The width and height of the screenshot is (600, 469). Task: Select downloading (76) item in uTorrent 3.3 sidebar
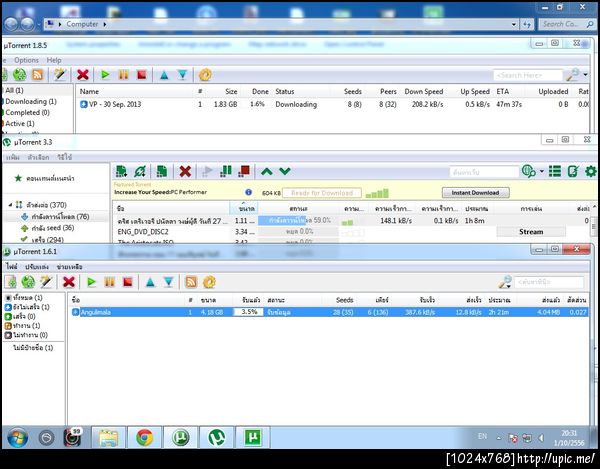[x=60, y=217]
